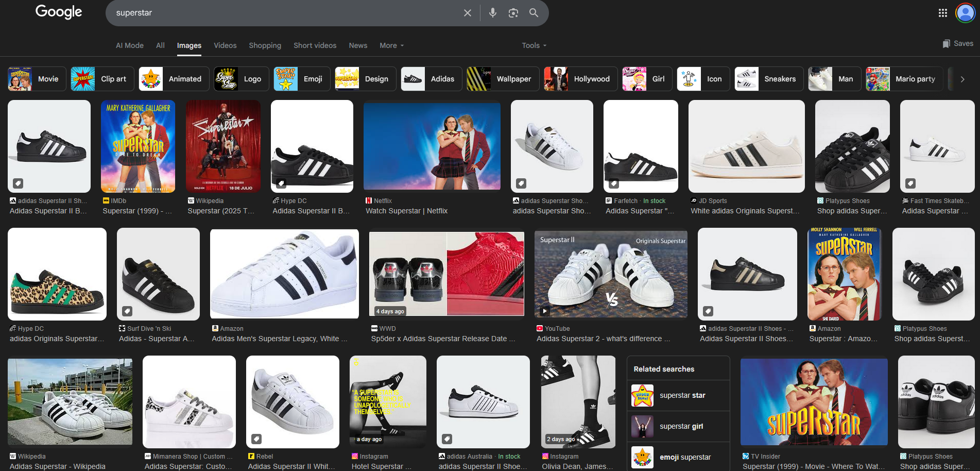
Task: Expand the Tools dropdown
Action: (x=534, y=45)
